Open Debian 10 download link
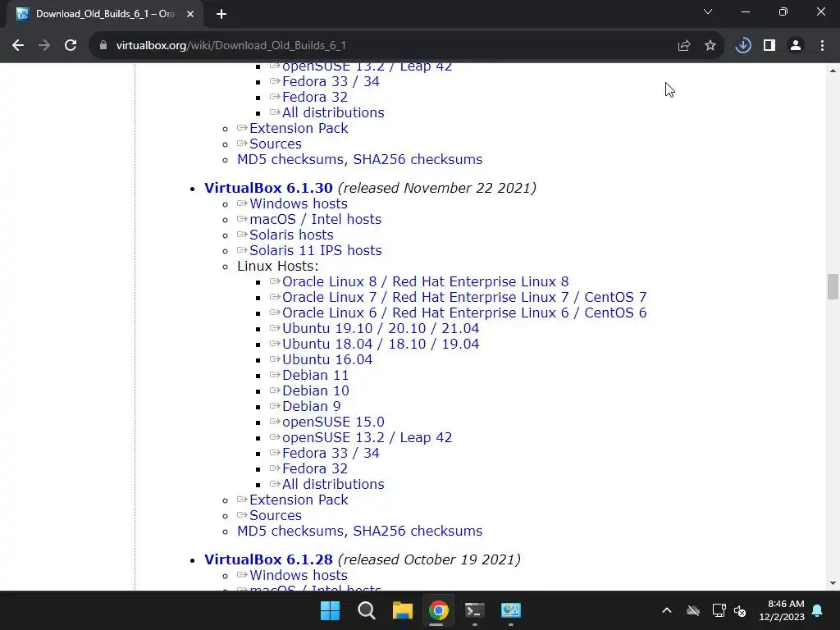840x630 pixels. [316, 390]
